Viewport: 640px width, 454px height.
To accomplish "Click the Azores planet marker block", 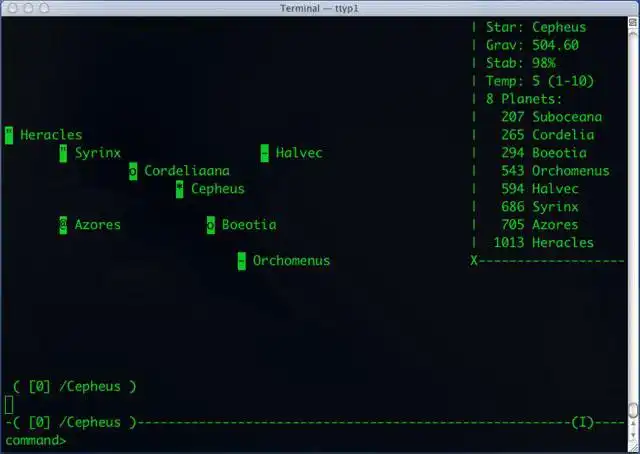I will pos(63,225).
